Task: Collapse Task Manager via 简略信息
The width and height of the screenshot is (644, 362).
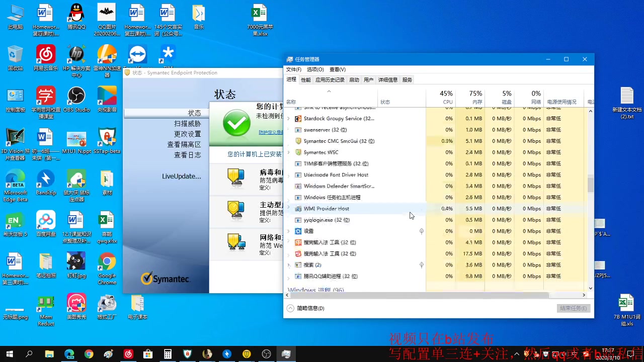Action: pos(306,308)
